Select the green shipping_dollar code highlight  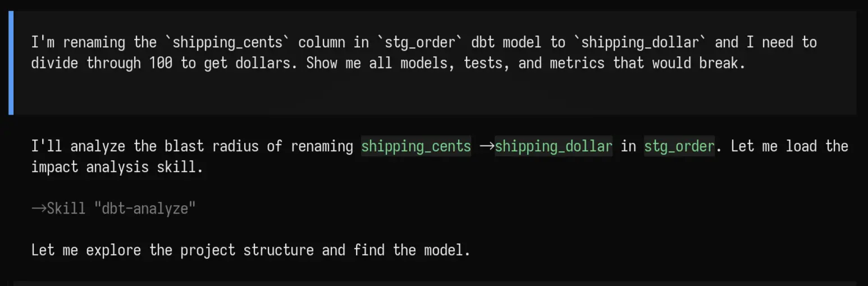coord(554,147)
